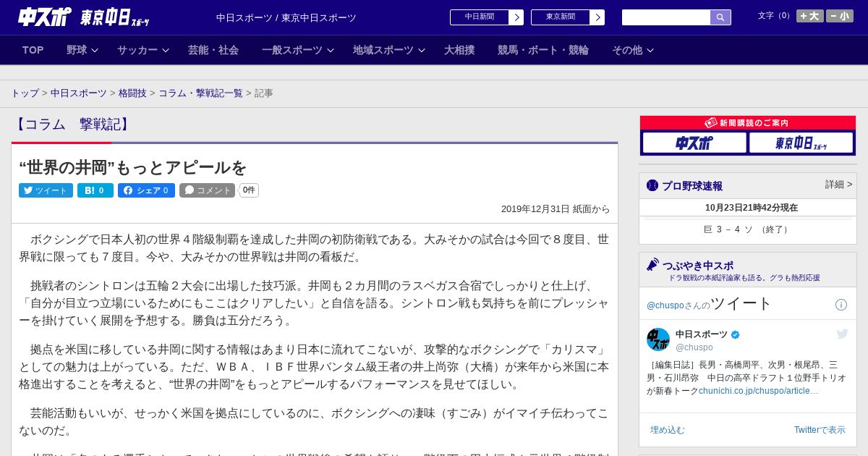Viewport: 868px width, 456px height.
Task: Click the arrow beside 中日新聞
Action: coord(516,17)
